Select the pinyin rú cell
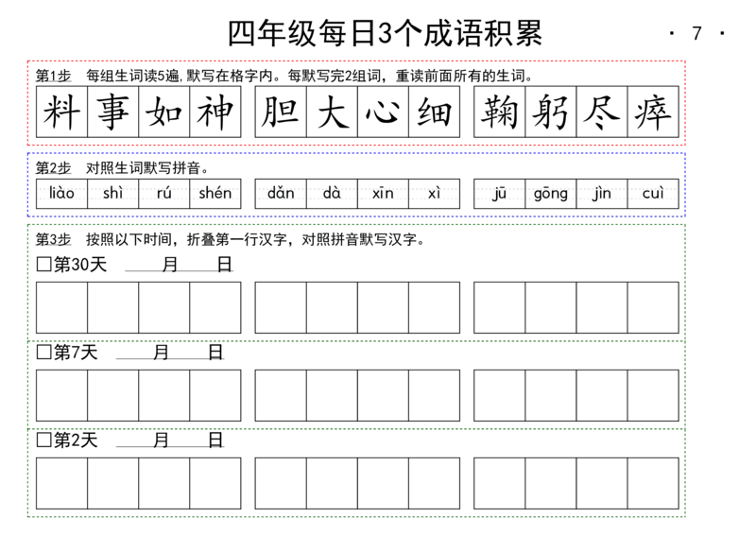The image size is (756, 535). coord(163,194)
